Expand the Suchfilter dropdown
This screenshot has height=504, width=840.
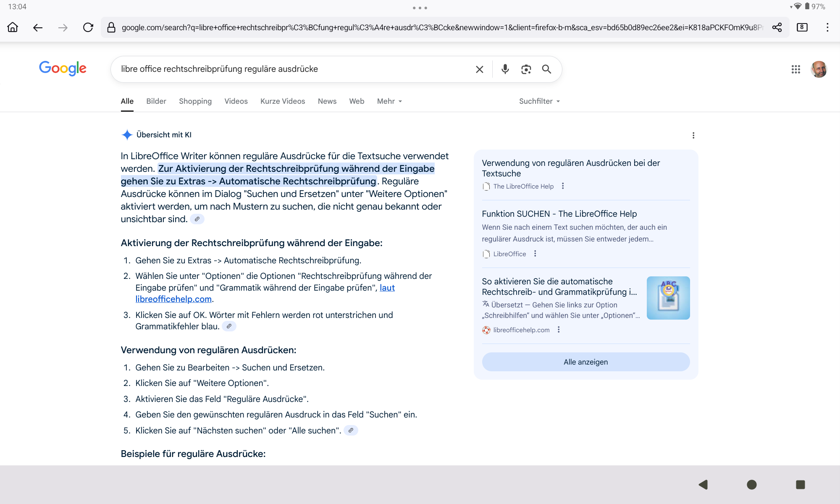click(540, 101)
